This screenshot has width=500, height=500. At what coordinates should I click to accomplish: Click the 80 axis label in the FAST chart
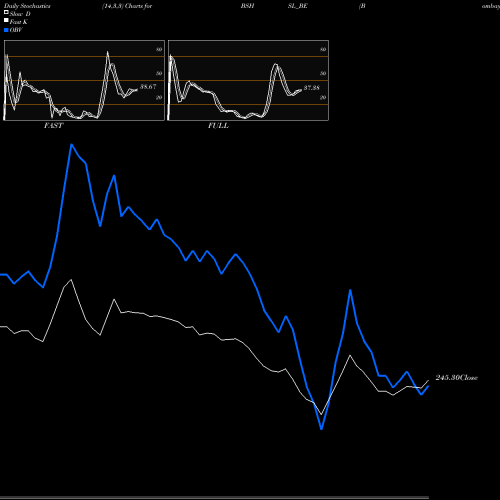tap(159, 49)
